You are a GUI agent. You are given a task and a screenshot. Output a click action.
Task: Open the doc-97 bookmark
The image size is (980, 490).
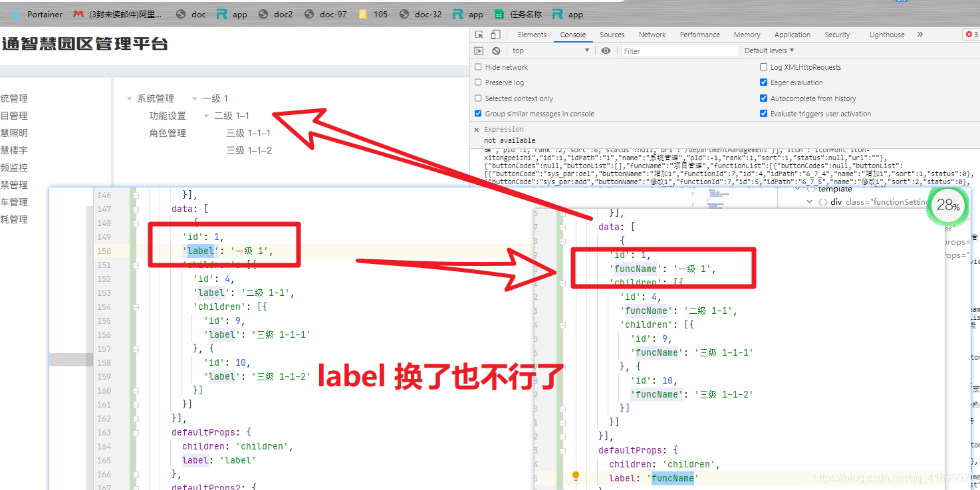pos(326,14)
